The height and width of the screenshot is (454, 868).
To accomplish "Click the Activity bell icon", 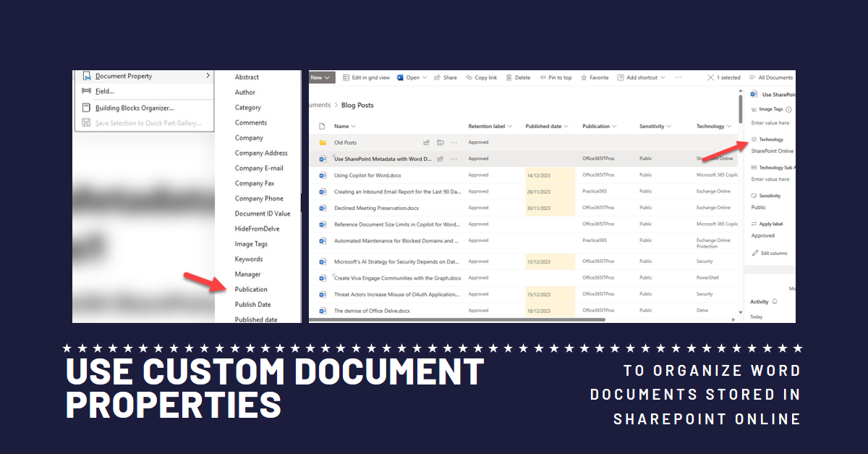I will pos(775,301).
